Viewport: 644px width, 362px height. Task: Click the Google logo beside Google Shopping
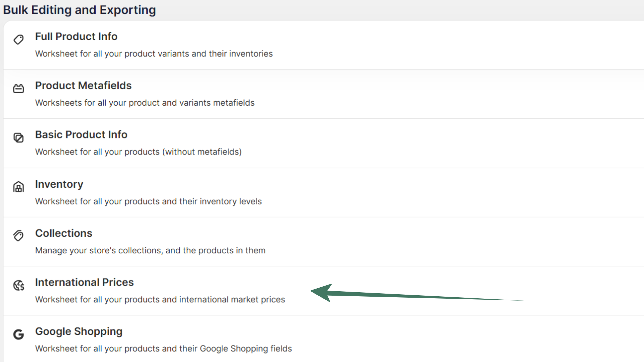click(x=18, y=334)
